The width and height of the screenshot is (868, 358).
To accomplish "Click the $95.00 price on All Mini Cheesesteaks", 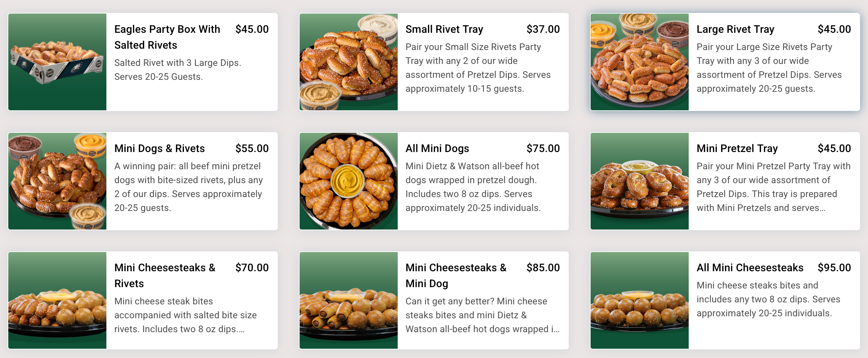I will click(x=834, y=267).
